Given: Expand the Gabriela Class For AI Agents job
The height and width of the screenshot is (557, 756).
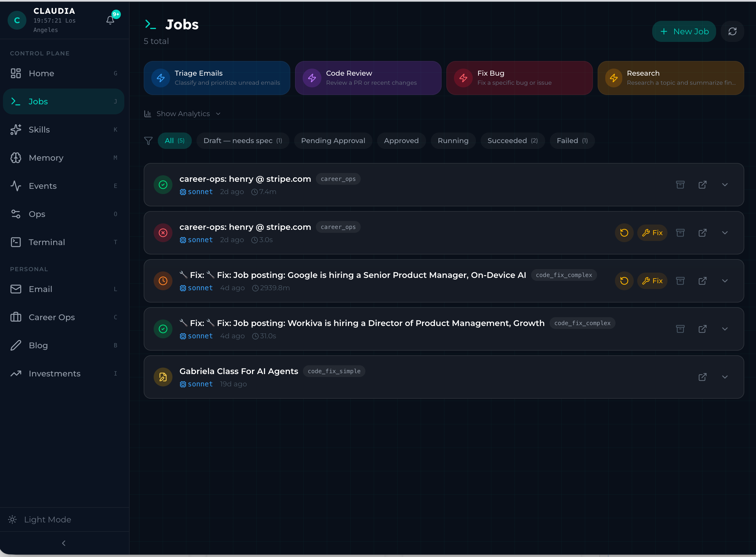Looking at the screenshot, I should (x=725, y=377).
